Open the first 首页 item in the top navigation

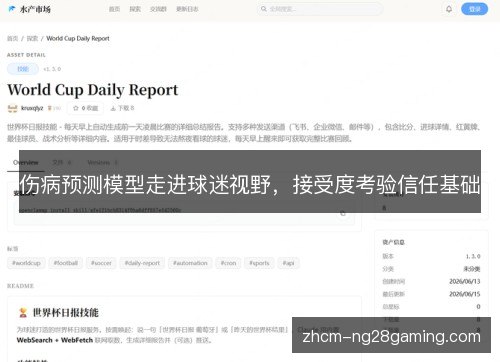click(114, 9)
